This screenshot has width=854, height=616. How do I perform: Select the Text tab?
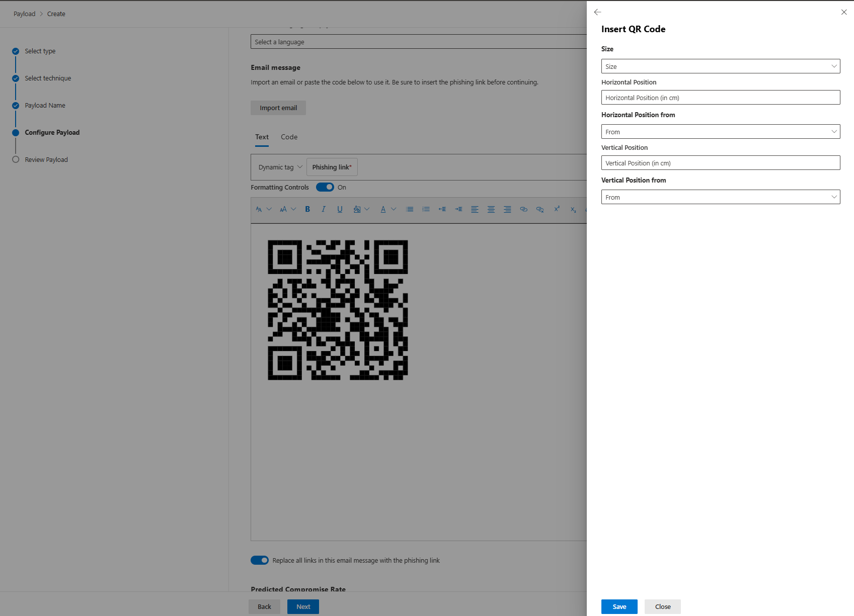tap(262, 137)
